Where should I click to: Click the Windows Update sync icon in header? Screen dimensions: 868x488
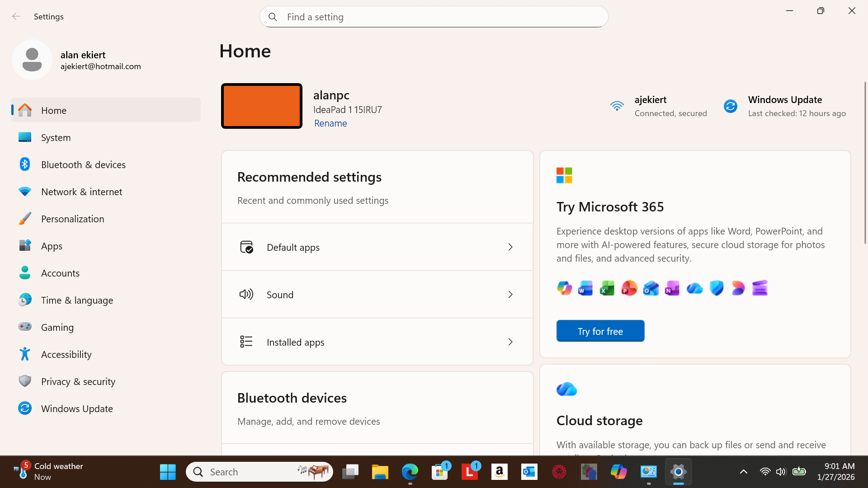(x=731, y=106)
